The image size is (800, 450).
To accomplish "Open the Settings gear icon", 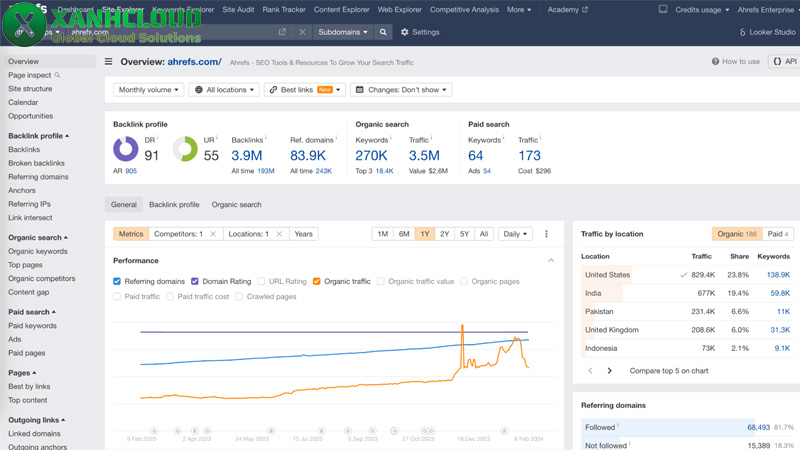I will coord(405,32).
